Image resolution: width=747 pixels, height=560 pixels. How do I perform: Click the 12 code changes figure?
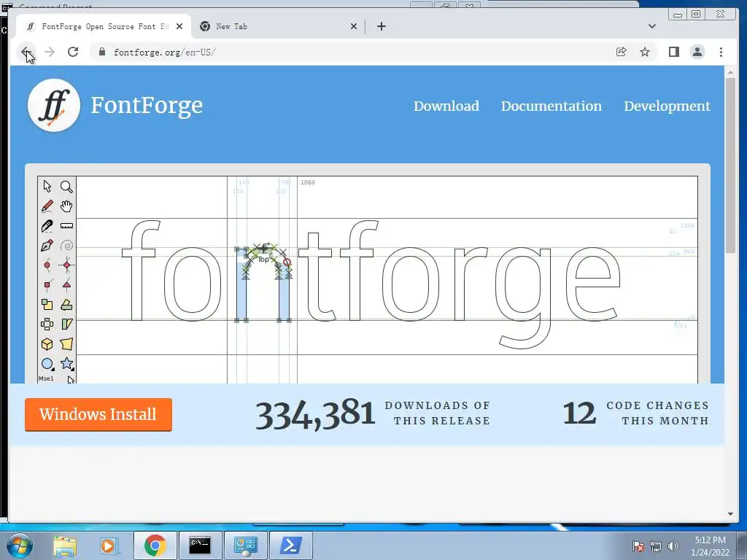pos(579,413)
